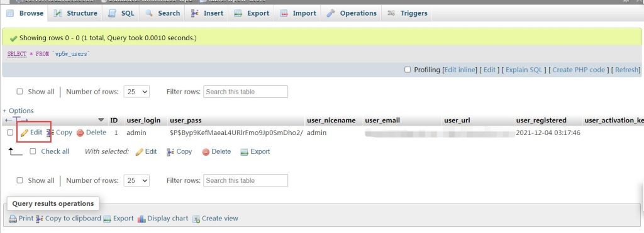Screen dimensions: 644x233
Task: Click the Edit inline link
Action: [460, 70]
